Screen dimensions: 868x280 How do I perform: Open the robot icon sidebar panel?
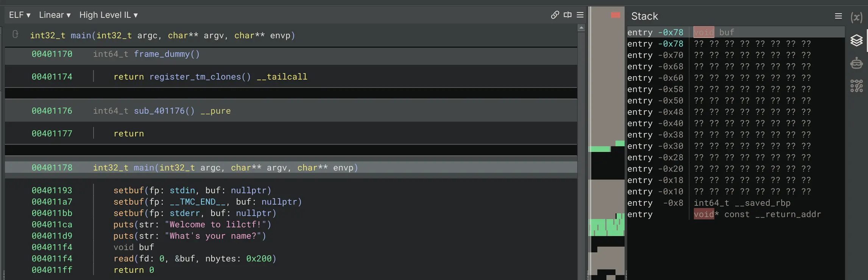click(856, 63)
